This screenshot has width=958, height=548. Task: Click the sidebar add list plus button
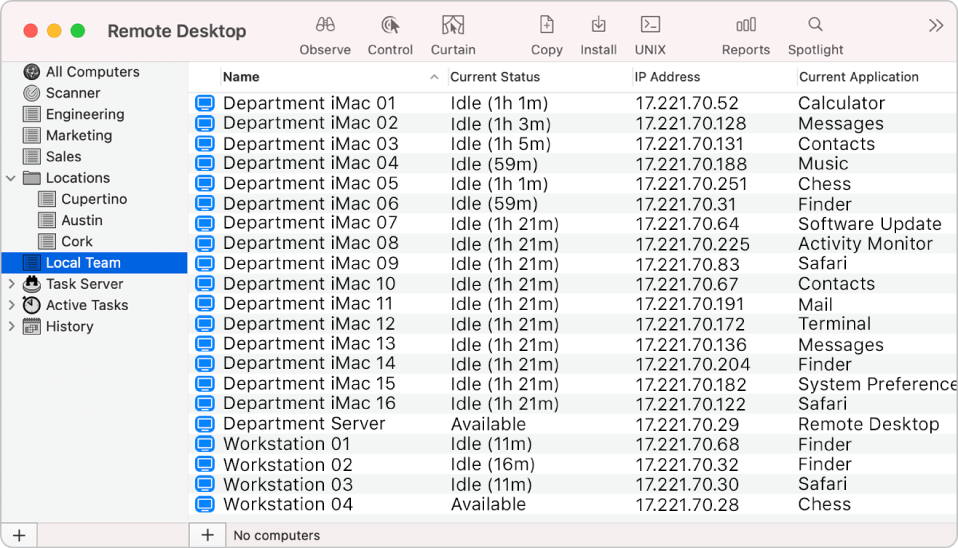pos(18,535)
